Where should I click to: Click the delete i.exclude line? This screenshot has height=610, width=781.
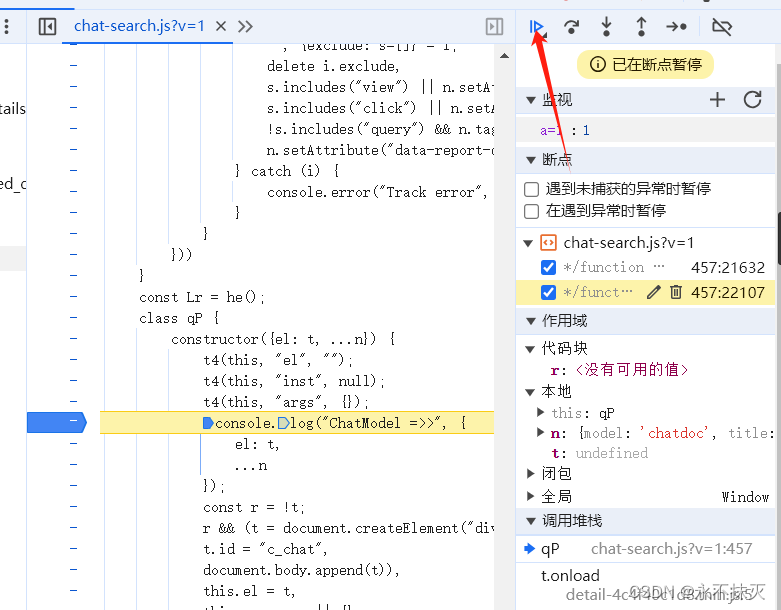click(x=333, y=66)
